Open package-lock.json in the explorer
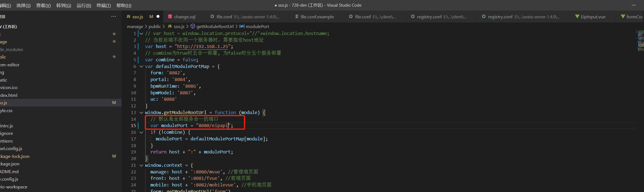644x192 pixels. click(x=61, y=156)
